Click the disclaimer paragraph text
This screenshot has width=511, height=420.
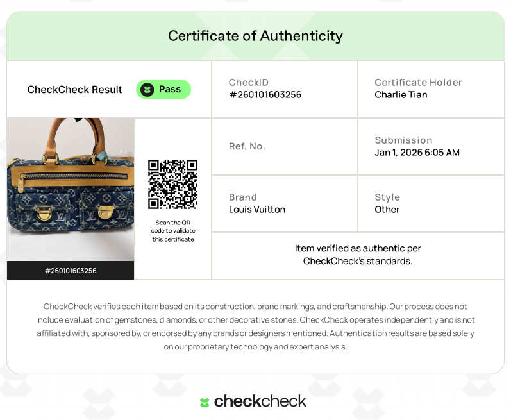(x=255, y=326)
